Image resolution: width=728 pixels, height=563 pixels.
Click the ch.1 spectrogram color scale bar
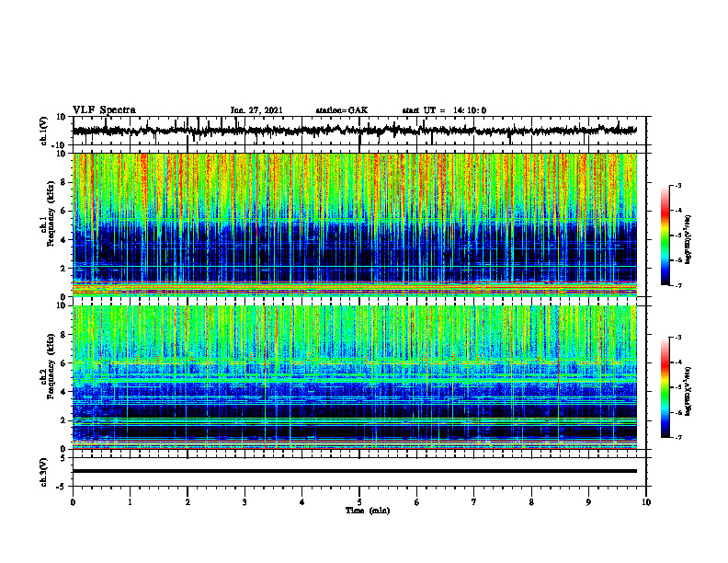click(665, 236)
